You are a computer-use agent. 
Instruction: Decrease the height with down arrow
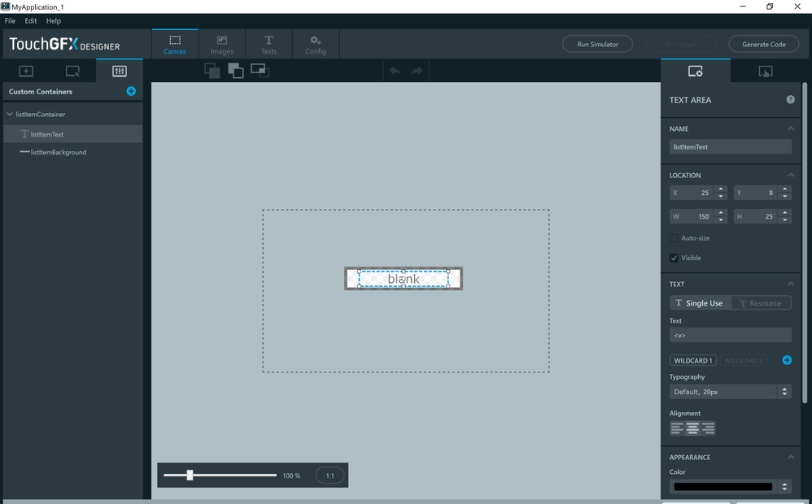pos(785,220)
